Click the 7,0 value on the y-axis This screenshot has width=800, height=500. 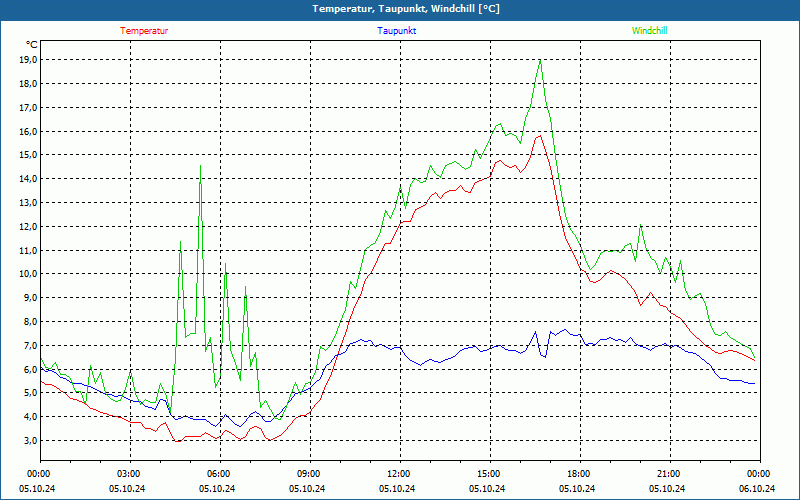click(28, 345)
